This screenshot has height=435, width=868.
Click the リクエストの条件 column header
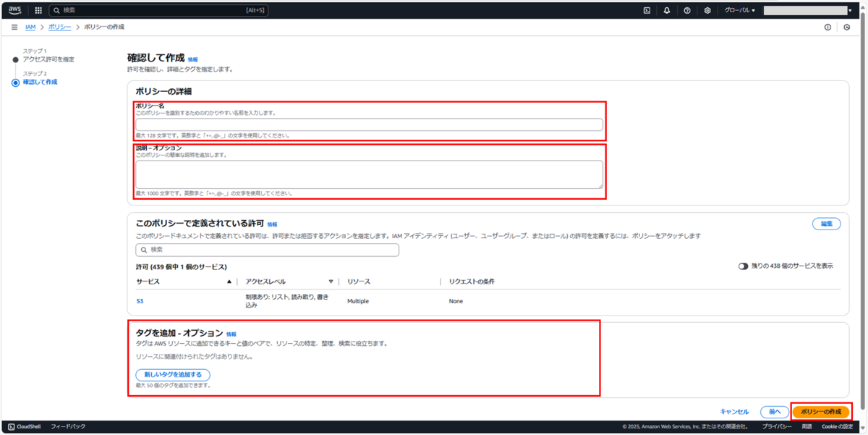pos(472,282)
